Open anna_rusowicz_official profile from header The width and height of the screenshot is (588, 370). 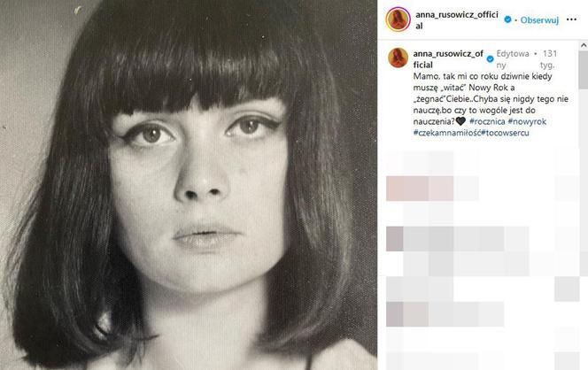(456, 20)
